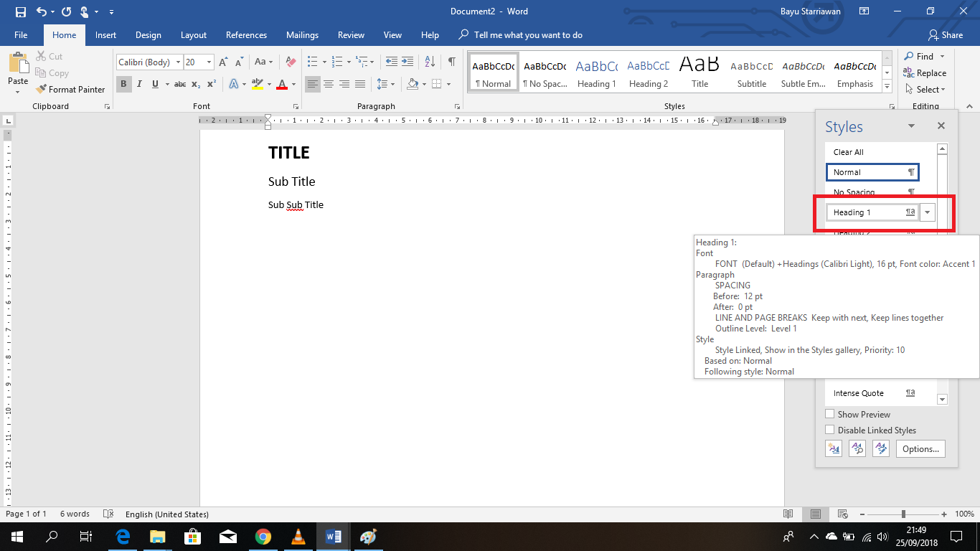The image size is (980, 551).
Task: Select the Subscript icon
Action: (194, 84)
